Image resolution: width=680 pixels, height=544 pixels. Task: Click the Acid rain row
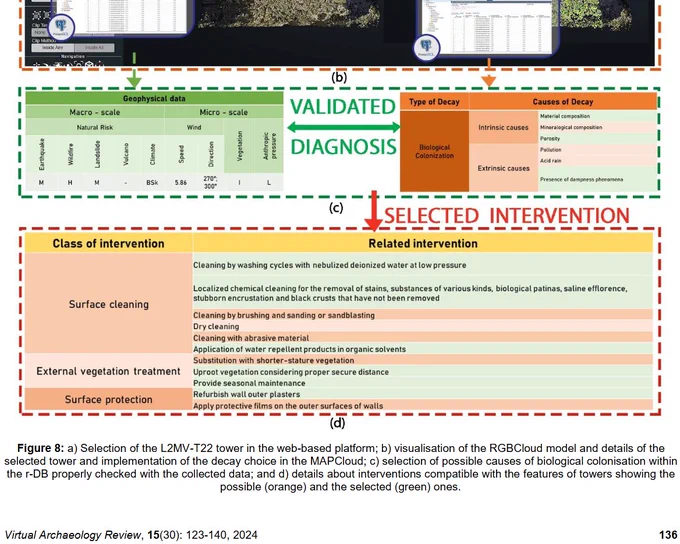point(598,161)
